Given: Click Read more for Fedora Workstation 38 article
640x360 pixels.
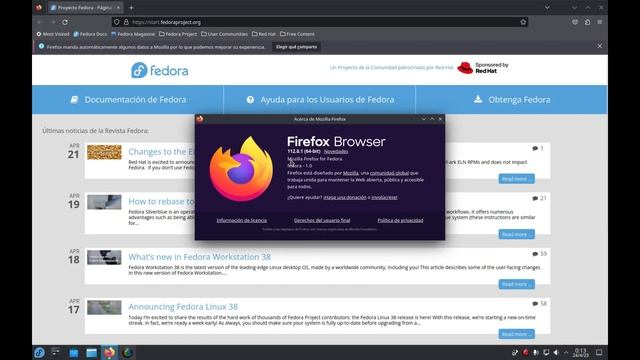Looking at the screenshot, I should point(516,284).
